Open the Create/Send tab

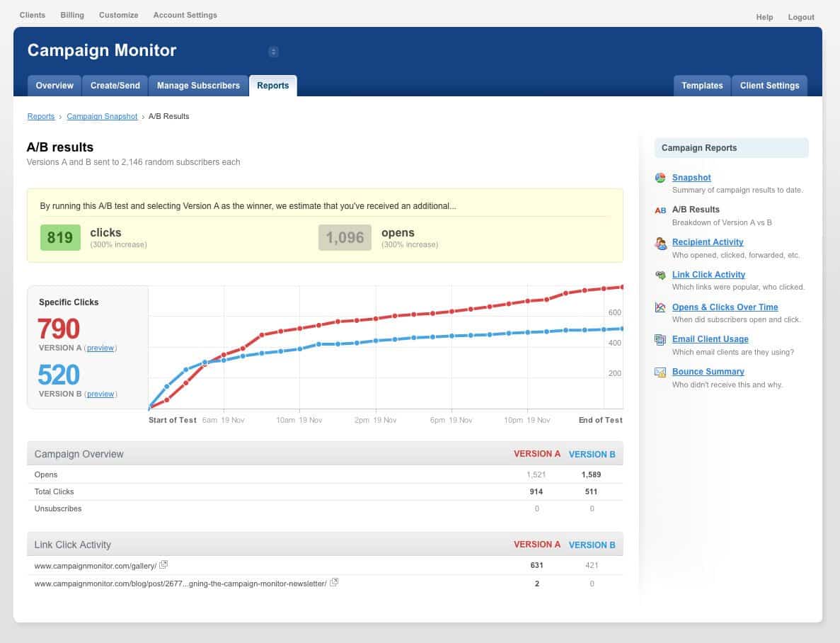(x=115, y=86)
